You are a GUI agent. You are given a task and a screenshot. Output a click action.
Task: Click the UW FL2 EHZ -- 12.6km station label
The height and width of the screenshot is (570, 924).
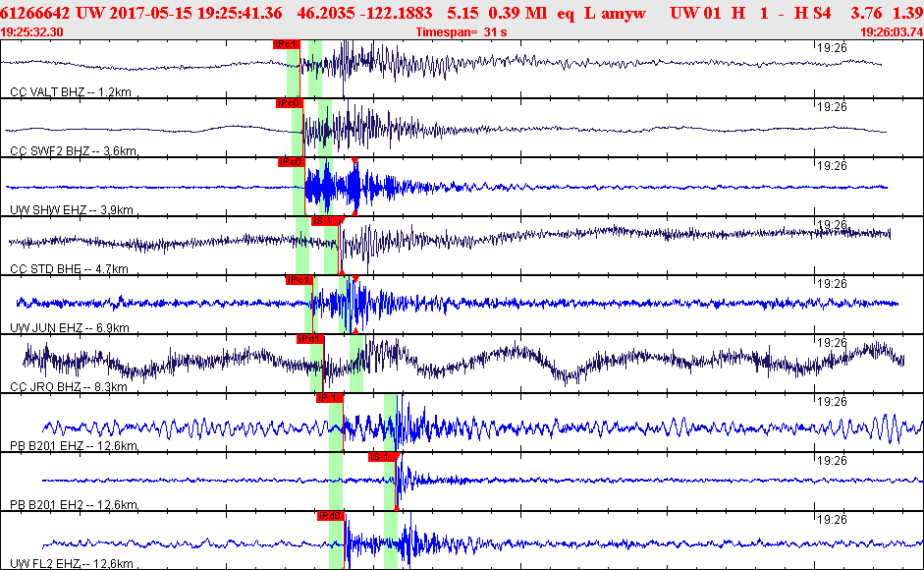click(x=72, y=564)
